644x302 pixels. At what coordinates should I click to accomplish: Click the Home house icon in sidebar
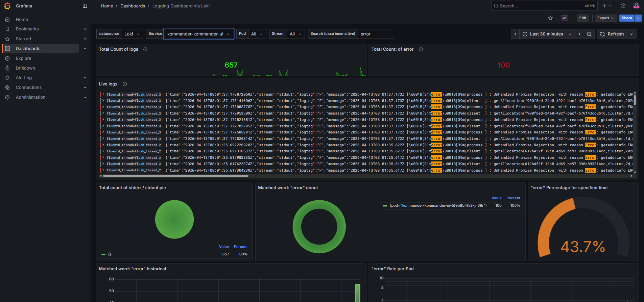[x=7, y=20]
